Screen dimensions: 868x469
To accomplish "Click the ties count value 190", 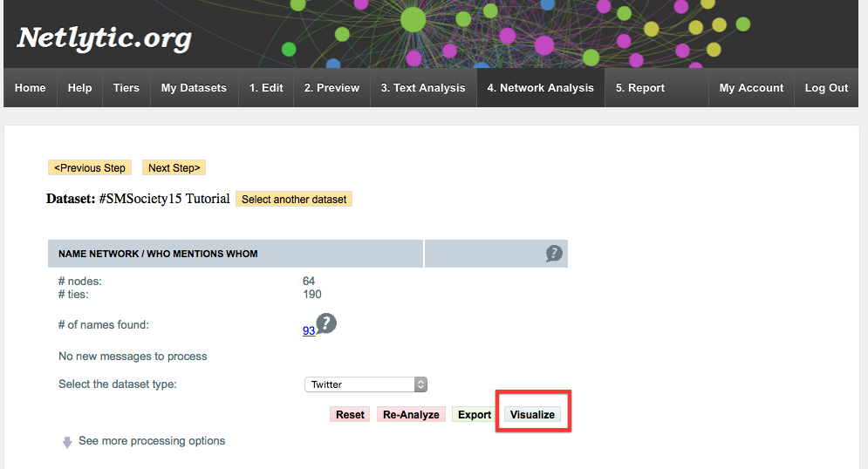I will click(312, 295).
